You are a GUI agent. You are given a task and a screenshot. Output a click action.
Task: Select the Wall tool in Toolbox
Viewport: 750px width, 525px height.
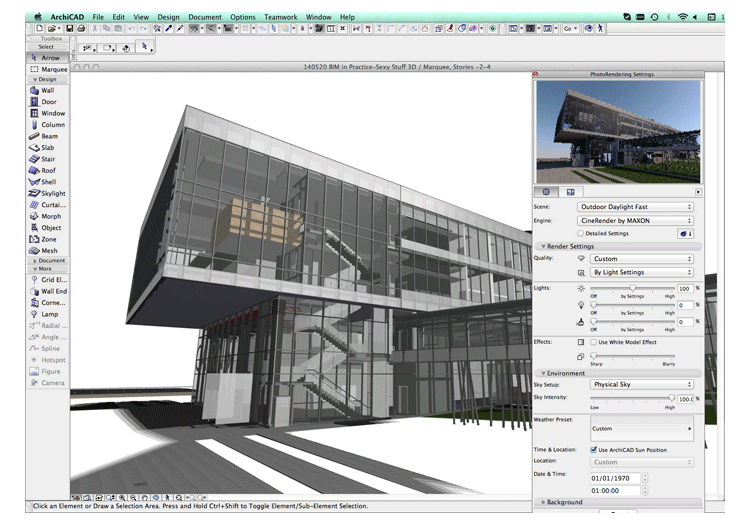pos(44,90)
